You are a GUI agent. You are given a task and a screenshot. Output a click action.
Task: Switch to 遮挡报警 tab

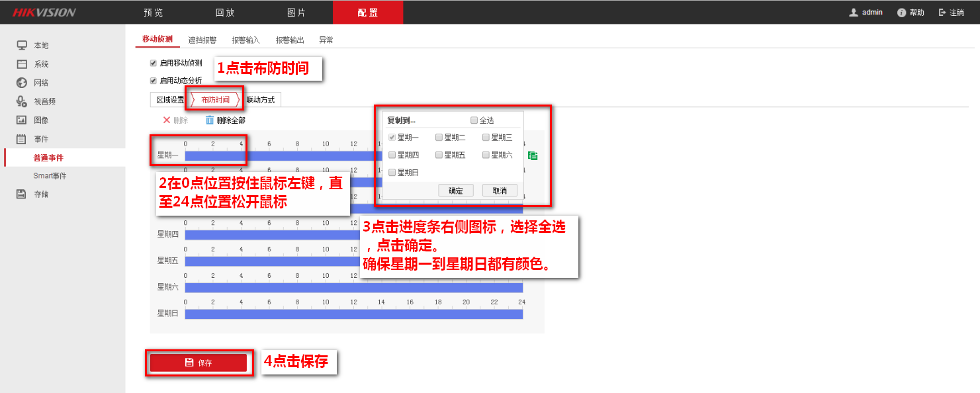pos(202,40)
